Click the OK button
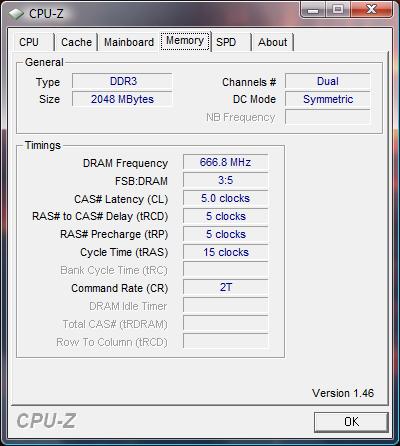400x446 pixels. click(351, 422)
